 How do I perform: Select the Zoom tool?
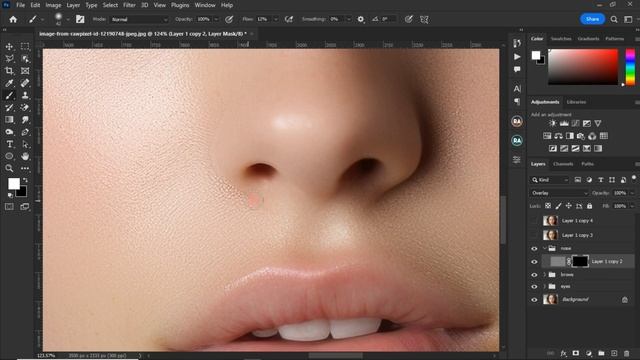(x=9, y=168)
